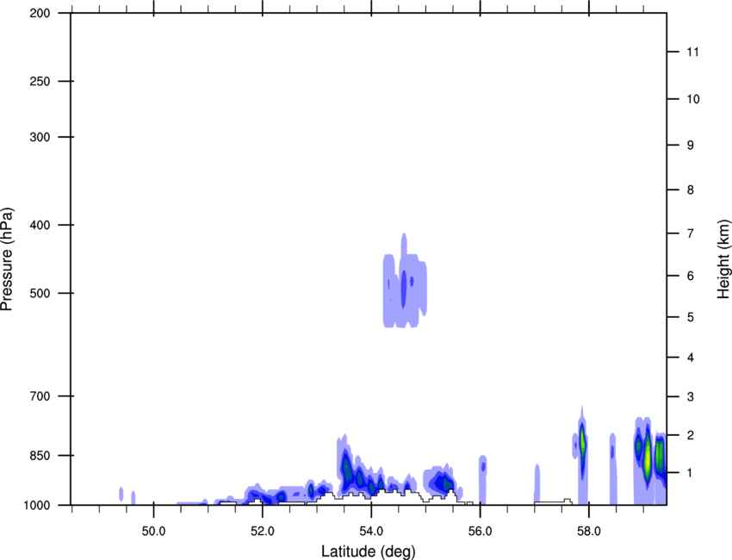Pick the 1 km height label

pyautogui.click(x=690, y=473)
